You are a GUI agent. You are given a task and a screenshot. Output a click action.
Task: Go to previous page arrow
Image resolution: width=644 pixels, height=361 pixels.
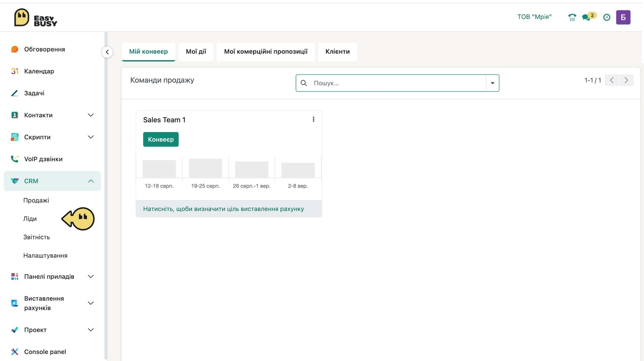pyautogui.click(x=612, y=80)
